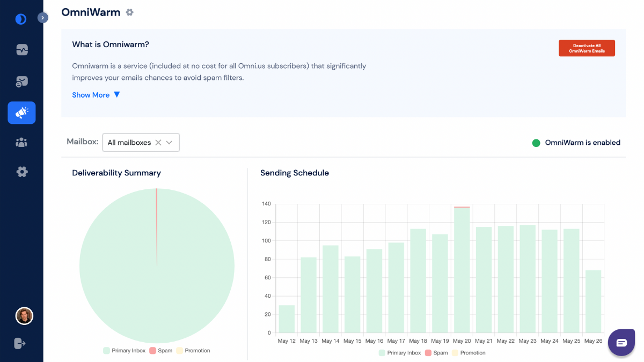
Task: Click the red spam sliver in the pie chart
Action: click(x=157, y=227)
